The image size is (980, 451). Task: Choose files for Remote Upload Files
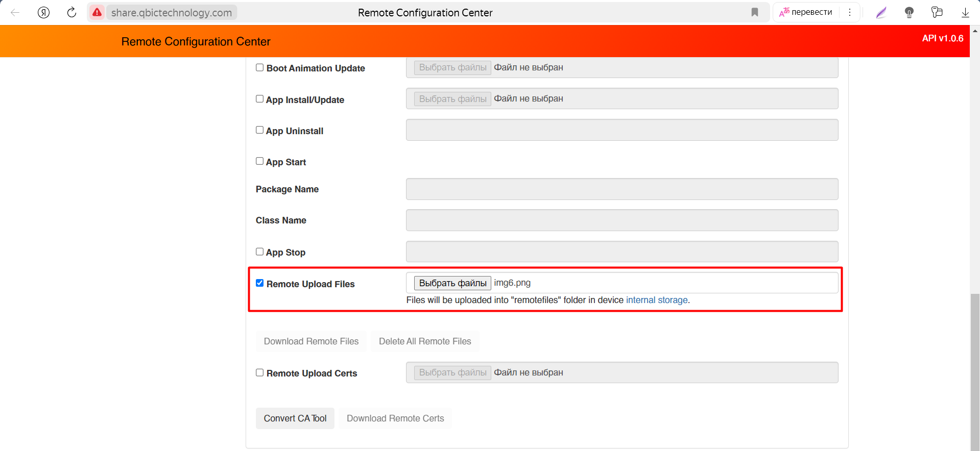pyautogui.click(x=452, y=283)
